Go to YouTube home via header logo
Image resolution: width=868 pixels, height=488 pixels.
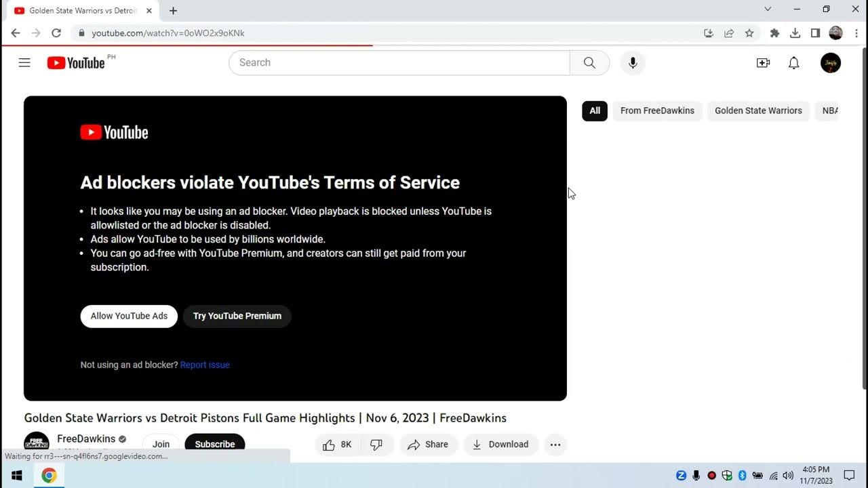[76, 63]
